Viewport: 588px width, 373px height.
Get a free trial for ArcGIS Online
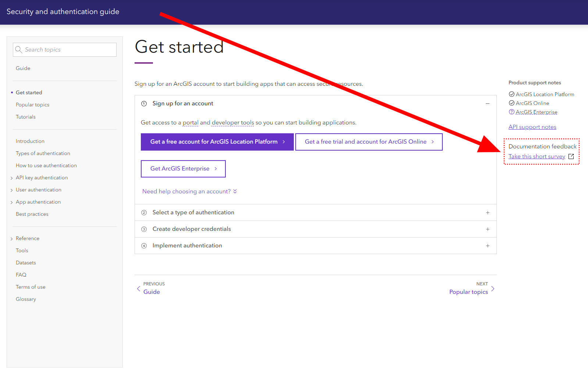369,142
